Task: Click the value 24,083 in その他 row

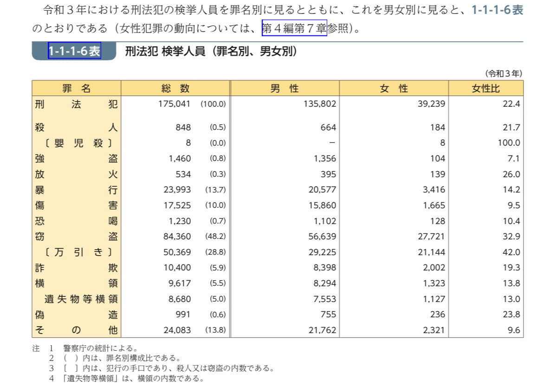Action: pyautogui.click(x=177, y=330)
